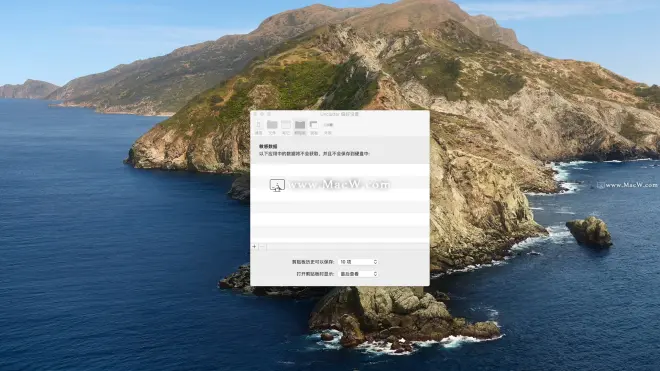Open the tab with window-panel icon
This screenshot has height=371, width=660.
coord(314,127)
